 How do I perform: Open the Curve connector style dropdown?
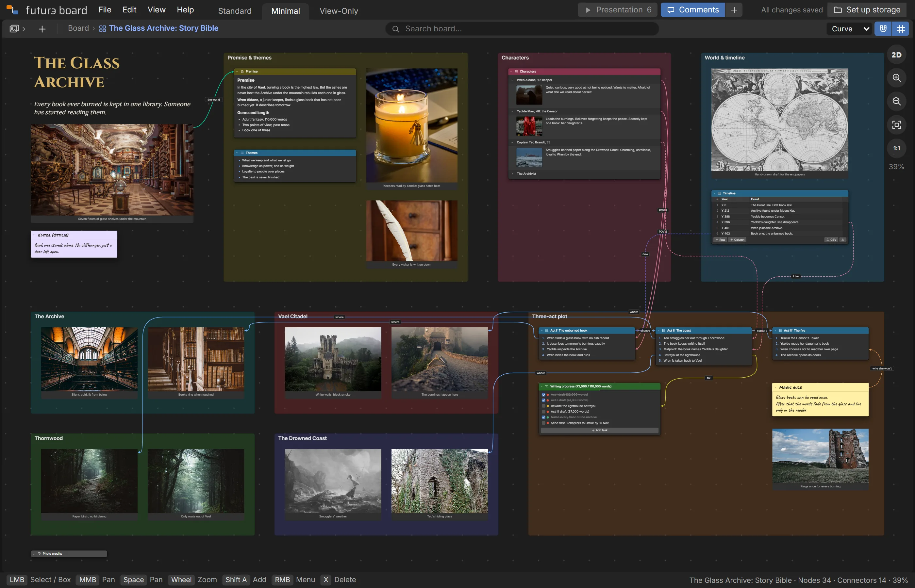click(x=850, y=29)
